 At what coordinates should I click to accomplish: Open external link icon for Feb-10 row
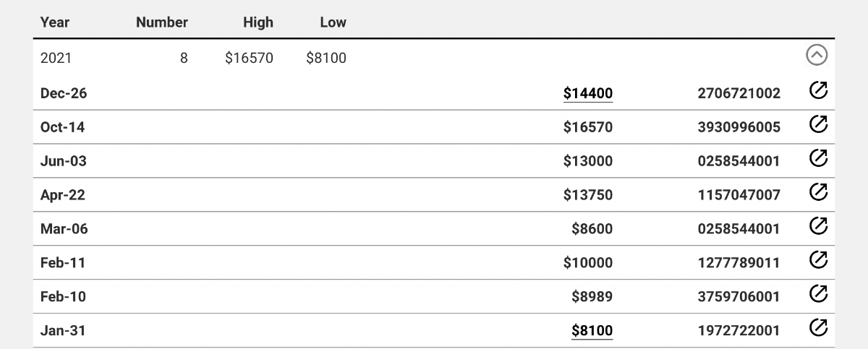[x=818, y=294]
